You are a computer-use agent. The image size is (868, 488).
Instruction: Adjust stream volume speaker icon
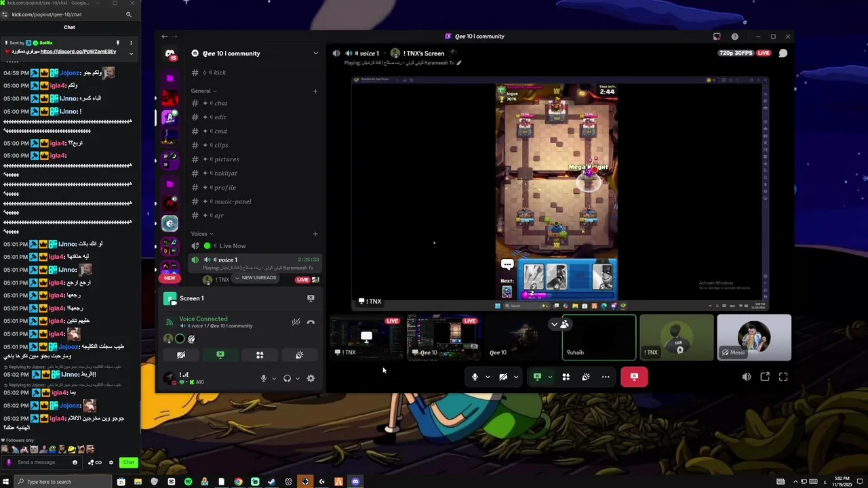click(x=747, y=377)
